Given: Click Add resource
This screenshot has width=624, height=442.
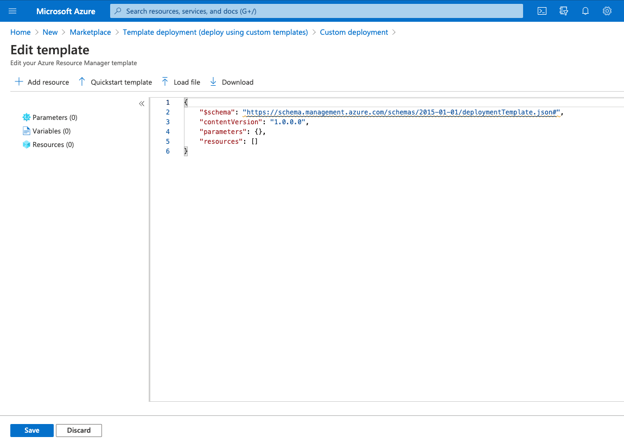Looking at the screenshot, I should click(x=42, y=82).
